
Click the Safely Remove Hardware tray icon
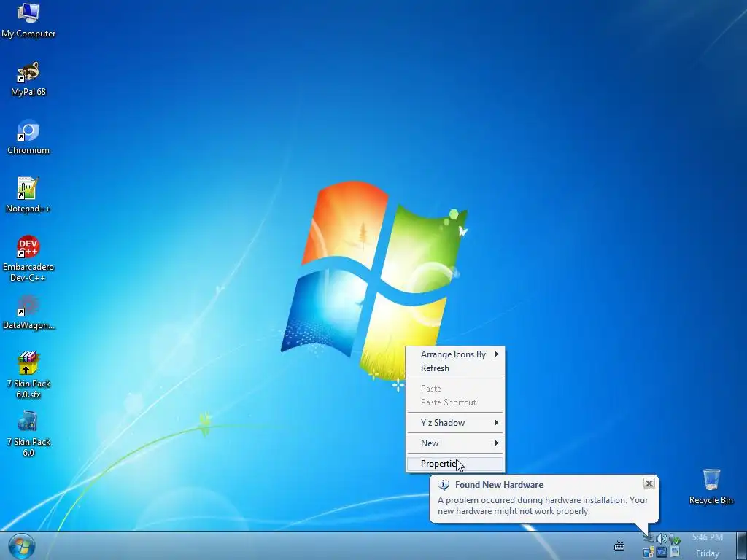click(x=675, y=539)
